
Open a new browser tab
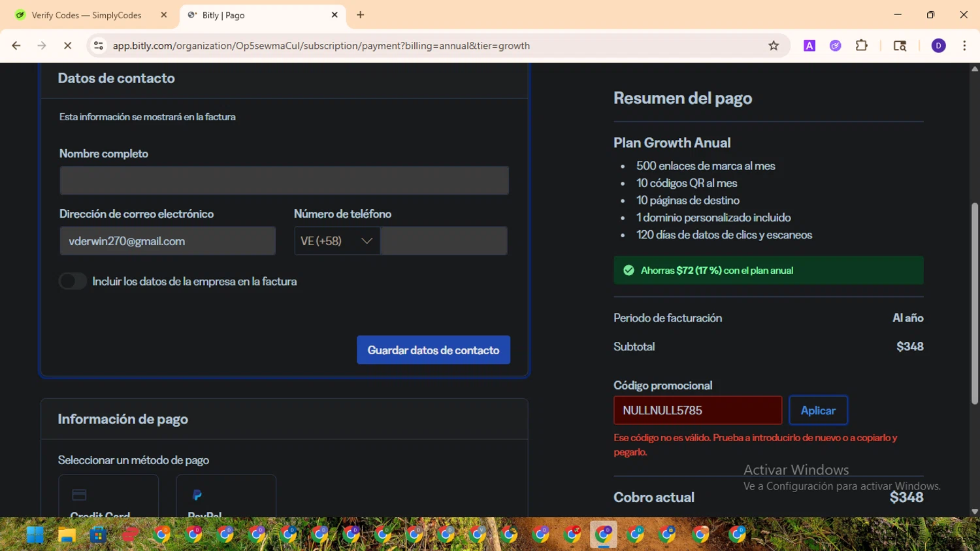[x=361, y=15]
